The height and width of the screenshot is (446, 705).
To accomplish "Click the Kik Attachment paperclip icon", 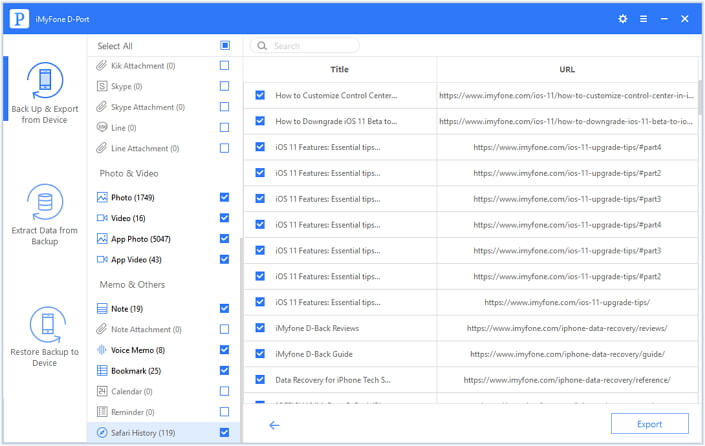I will point(102,66).
